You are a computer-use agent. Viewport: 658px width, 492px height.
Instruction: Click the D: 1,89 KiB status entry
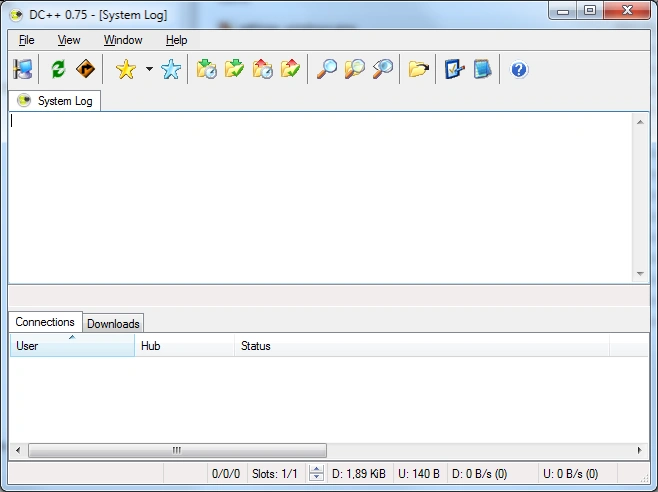point(359,474)
